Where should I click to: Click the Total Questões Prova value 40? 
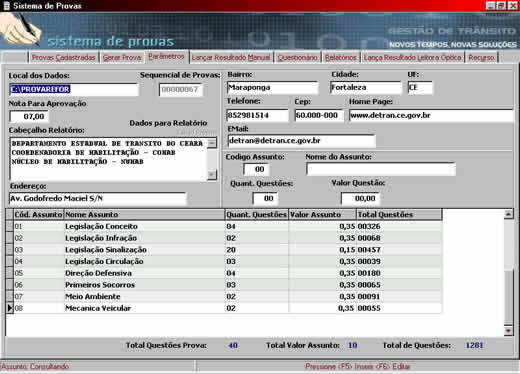pyautogui.click(x=233, y=345)
